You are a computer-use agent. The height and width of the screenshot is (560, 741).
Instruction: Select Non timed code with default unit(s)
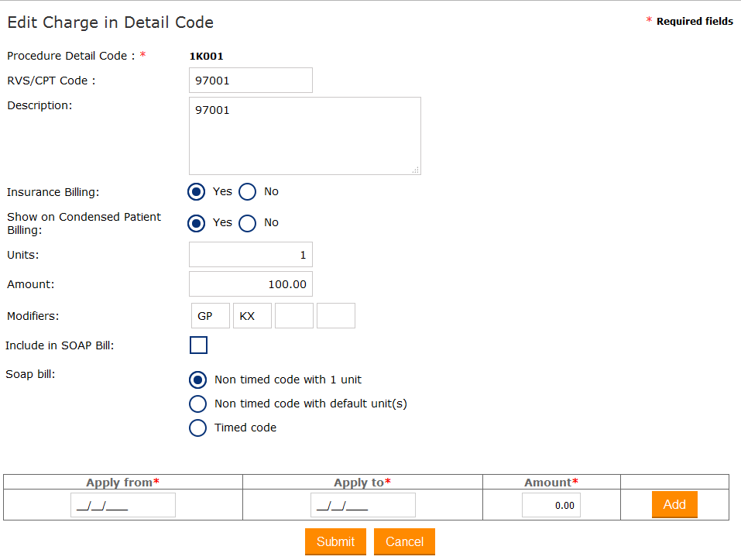[x=198, y=404]
